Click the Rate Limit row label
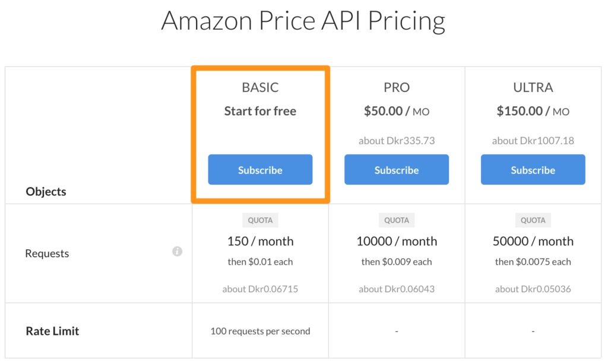Screen dimensions: 608x364 point(53,331)
